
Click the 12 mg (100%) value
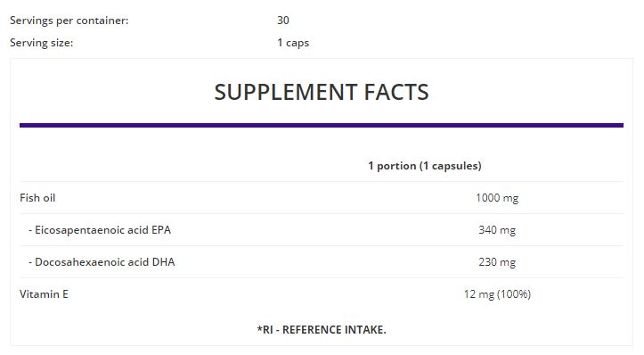497,294
